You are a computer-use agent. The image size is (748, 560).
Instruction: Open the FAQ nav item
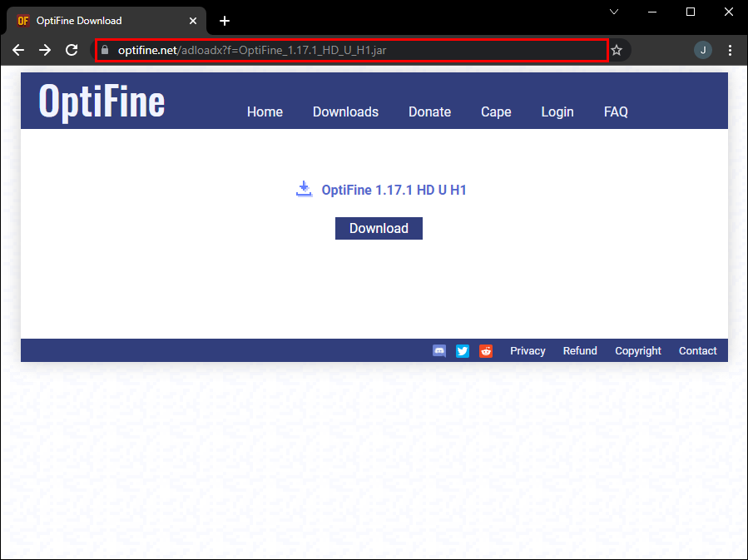pyautogui.click(x=616, y=112)
